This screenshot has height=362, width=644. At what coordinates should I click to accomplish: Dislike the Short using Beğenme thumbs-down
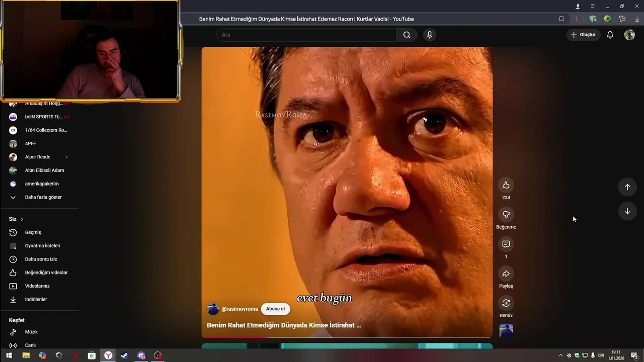pos(506,215)
